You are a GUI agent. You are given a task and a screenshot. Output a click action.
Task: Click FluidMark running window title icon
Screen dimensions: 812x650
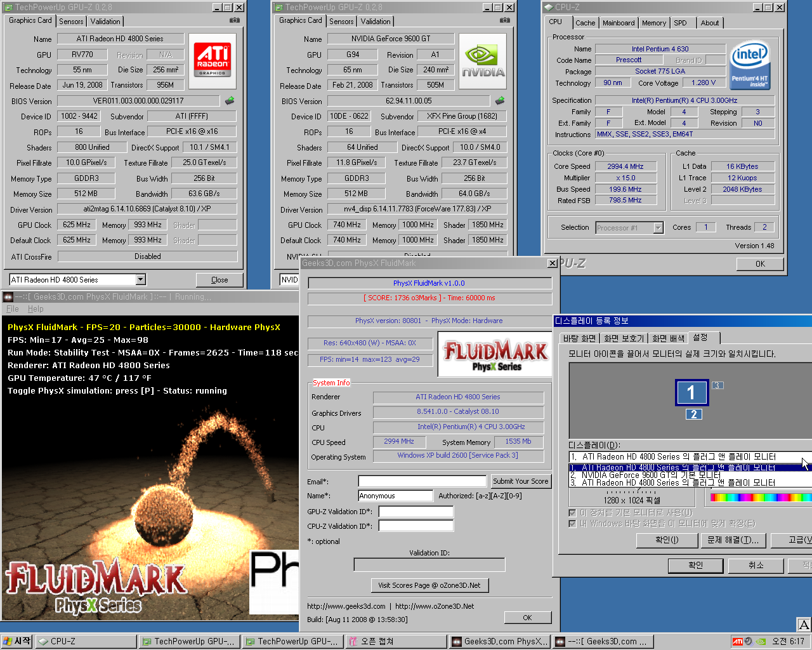tap(8, 296)
